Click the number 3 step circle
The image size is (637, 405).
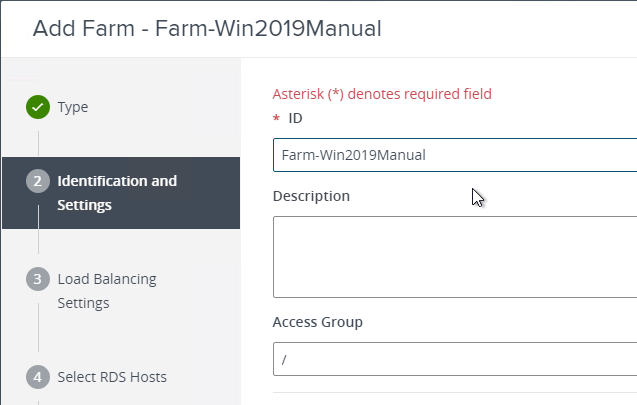coord(38,279)
